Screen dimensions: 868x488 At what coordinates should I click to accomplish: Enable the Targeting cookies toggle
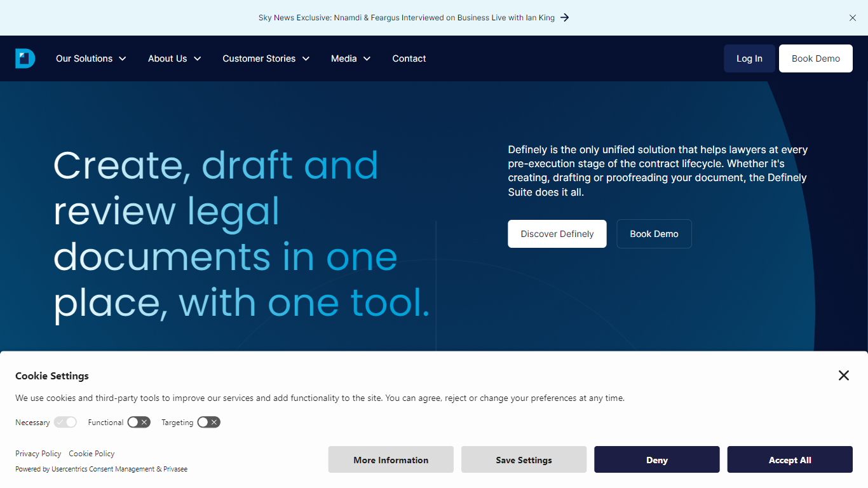[x=208, y=423]
